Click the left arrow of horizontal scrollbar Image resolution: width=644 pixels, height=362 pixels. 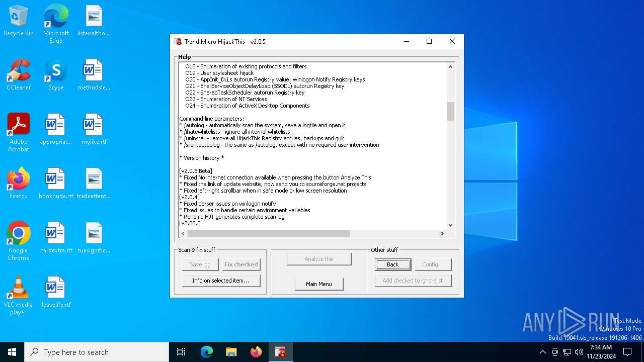tap(183, 233)
